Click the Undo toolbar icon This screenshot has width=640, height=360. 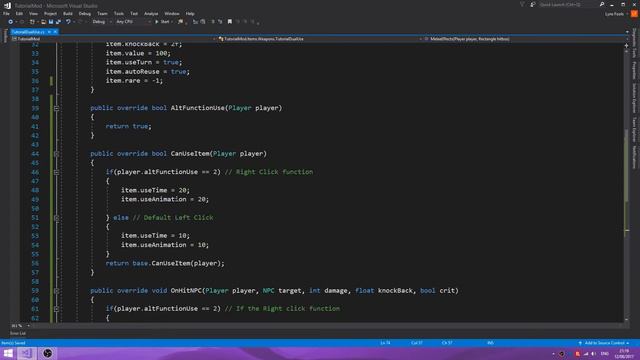click(x=68, y=22)
